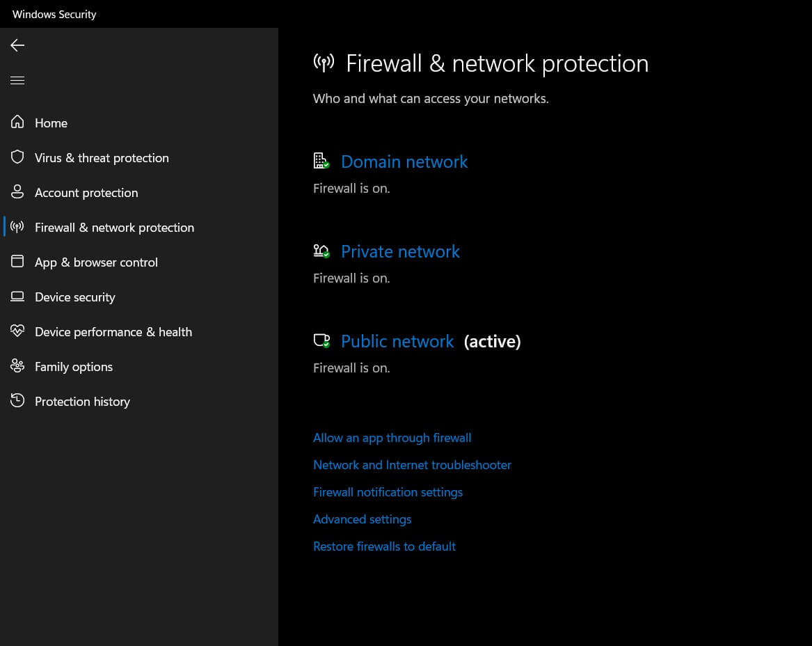Launch Network and Internet troubleshooter

click(x=412, y=465)
